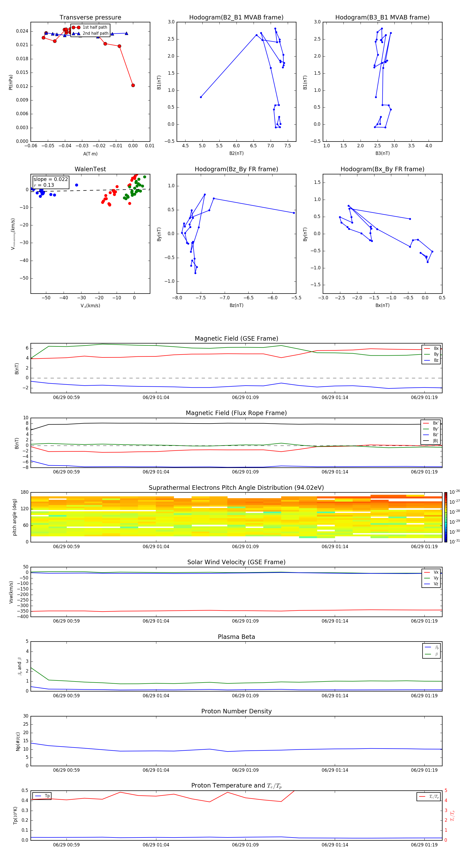
Task: Click the Tp legend box in Proton Temperature panel
Action: (42, 796)
